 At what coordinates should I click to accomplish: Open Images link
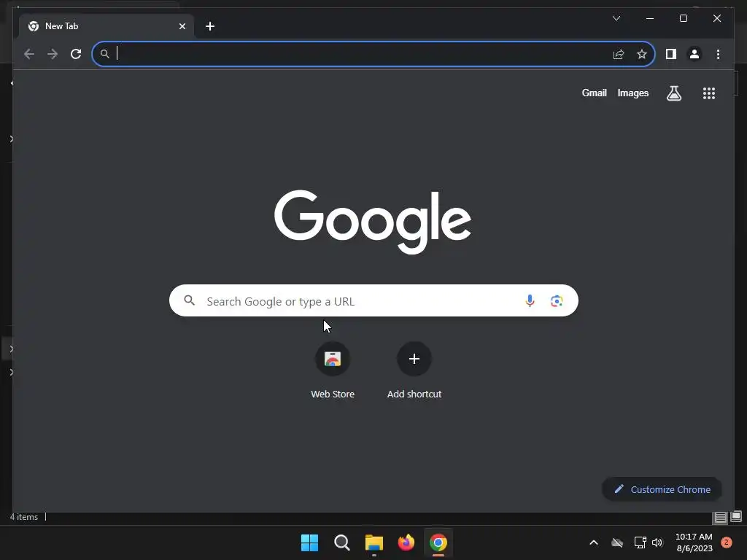point(632,93)
